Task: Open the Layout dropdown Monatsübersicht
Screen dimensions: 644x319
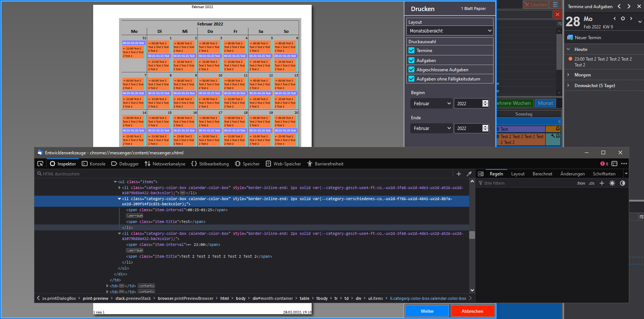Action: 450,31
